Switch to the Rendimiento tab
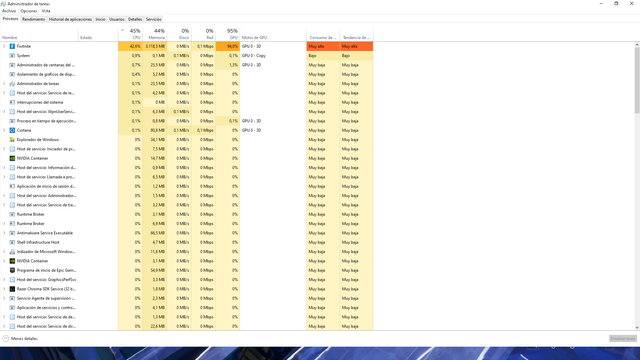Screen dimensions: 640x360 pyautogui.click(x=33, y=19)
